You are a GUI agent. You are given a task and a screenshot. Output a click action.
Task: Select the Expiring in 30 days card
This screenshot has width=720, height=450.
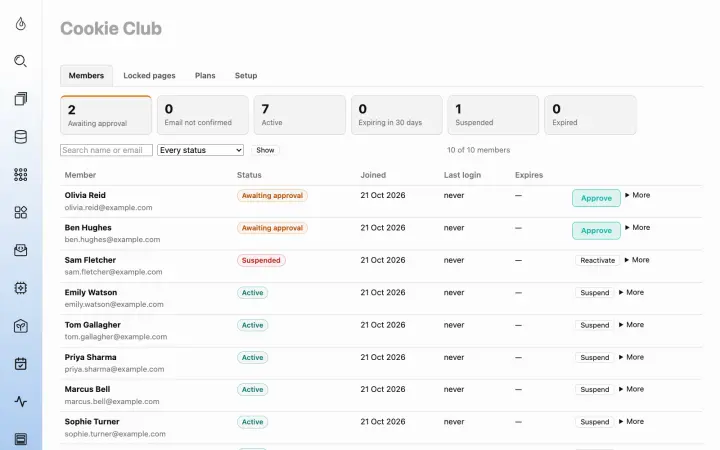(397, 115)
